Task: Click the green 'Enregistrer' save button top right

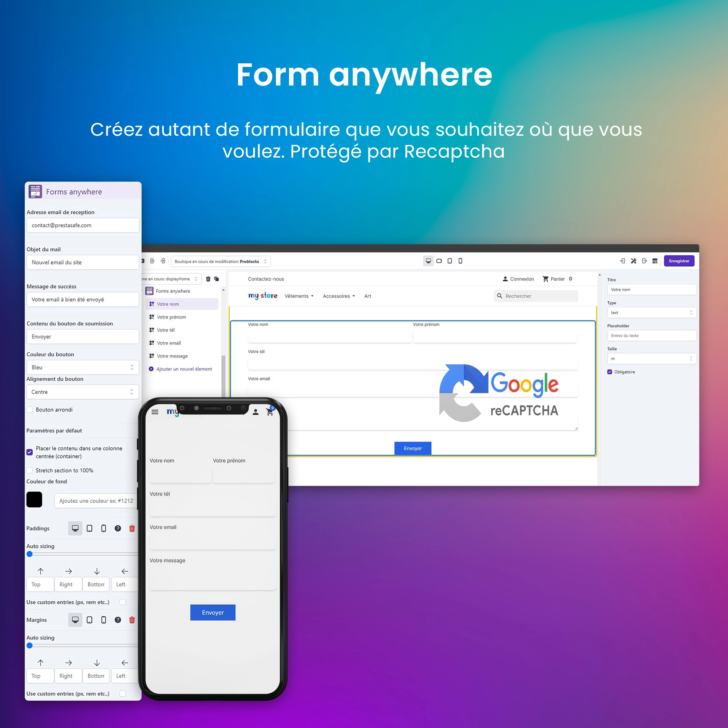Action: coord(681,261)
